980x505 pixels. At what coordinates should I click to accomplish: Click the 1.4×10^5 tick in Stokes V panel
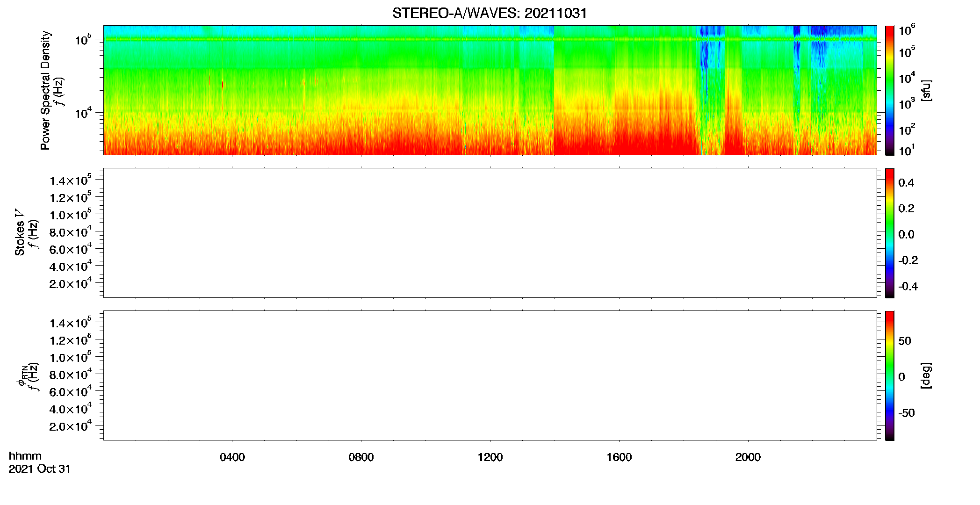coord(71,180)
